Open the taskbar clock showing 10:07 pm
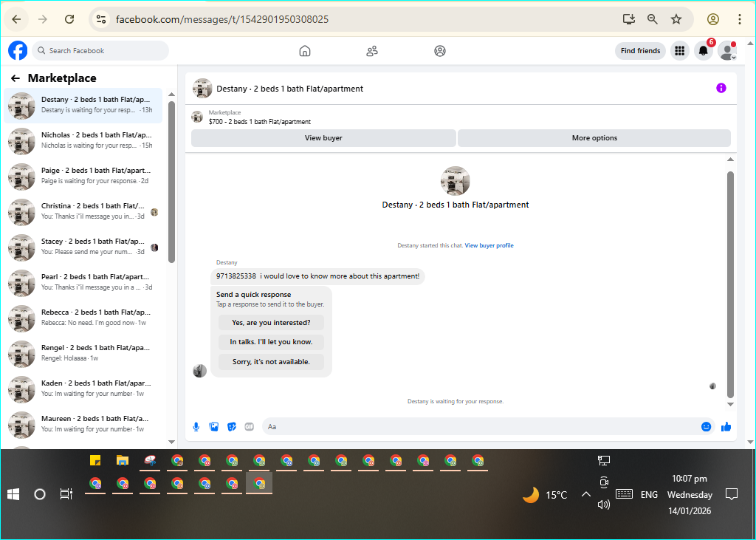 tap(690, 495)
